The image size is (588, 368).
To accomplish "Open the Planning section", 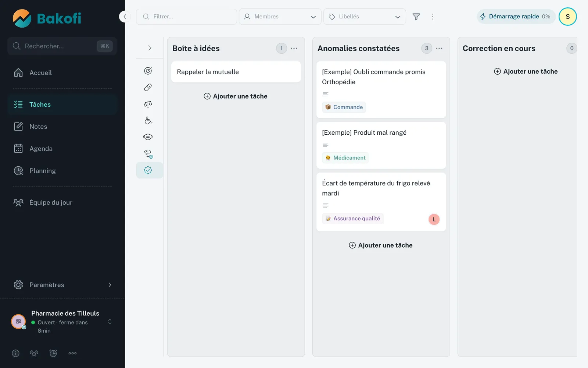I will 62,171.
